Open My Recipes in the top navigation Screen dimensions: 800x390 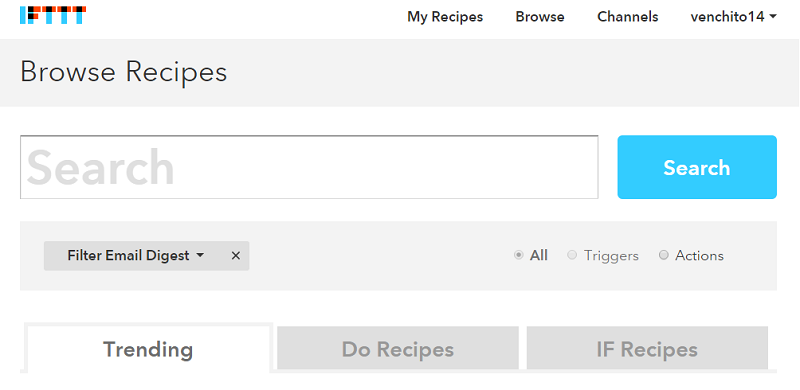pos(445,17)
